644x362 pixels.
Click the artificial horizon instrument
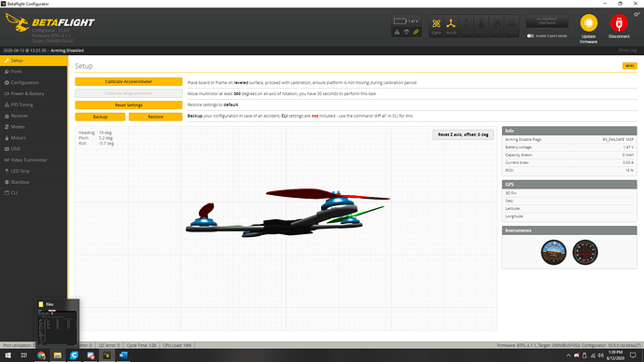pos(553,252)
